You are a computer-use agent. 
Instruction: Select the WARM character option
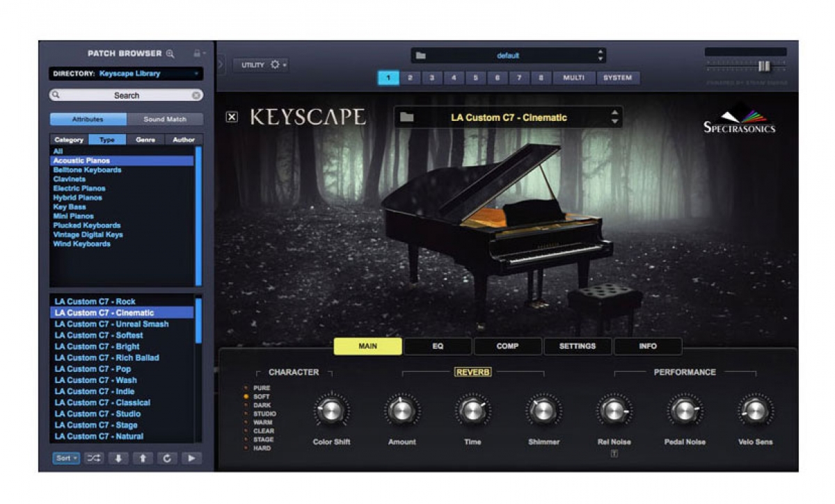click(258, 422)
